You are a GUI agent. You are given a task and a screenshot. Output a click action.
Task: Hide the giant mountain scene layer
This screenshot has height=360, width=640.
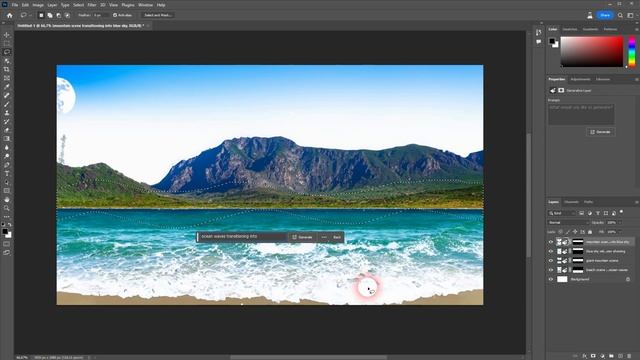(x=551, y=260)
